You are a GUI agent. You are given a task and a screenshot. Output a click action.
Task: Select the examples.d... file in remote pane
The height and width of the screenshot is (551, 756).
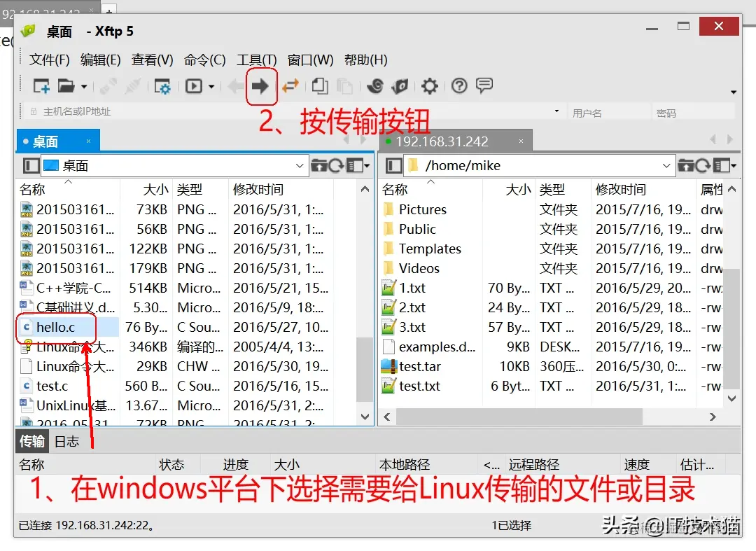437,347
